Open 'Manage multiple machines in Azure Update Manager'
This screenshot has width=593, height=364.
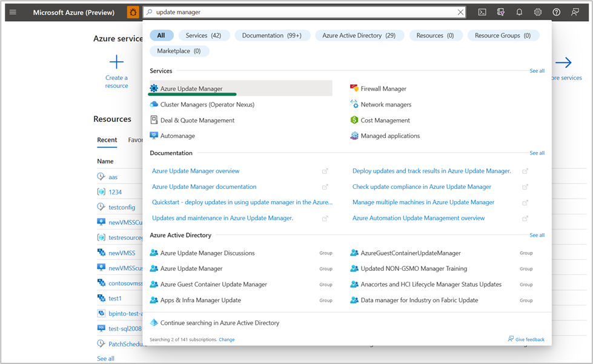point(423,202)
